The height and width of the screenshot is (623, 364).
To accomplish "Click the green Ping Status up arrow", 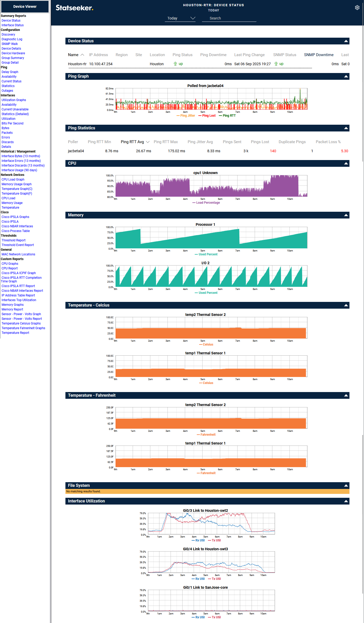I will click(x=175, y=64).
